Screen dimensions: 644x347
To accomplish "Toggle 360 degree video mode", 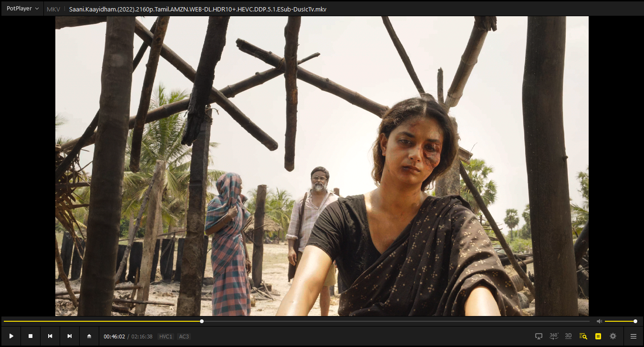I will click(x=554, y=336).
